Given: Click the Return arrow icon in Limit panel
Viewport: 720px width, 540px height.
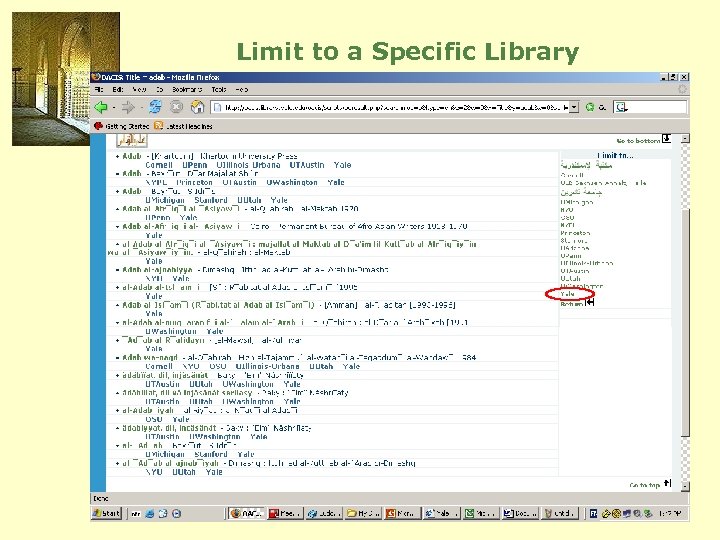Looking at the screenshot, I should pos(590,302).
